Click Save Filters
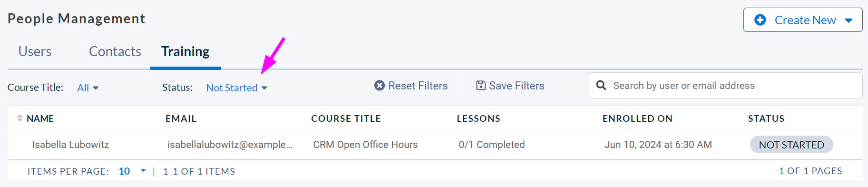The image size is (868, 187). [x=510, y=86]
